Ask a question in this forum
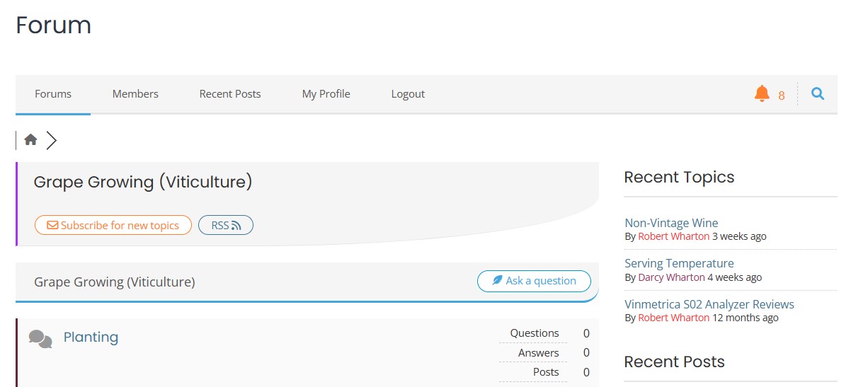Screen dimensions: 868x387 click(x=534, y=281)
